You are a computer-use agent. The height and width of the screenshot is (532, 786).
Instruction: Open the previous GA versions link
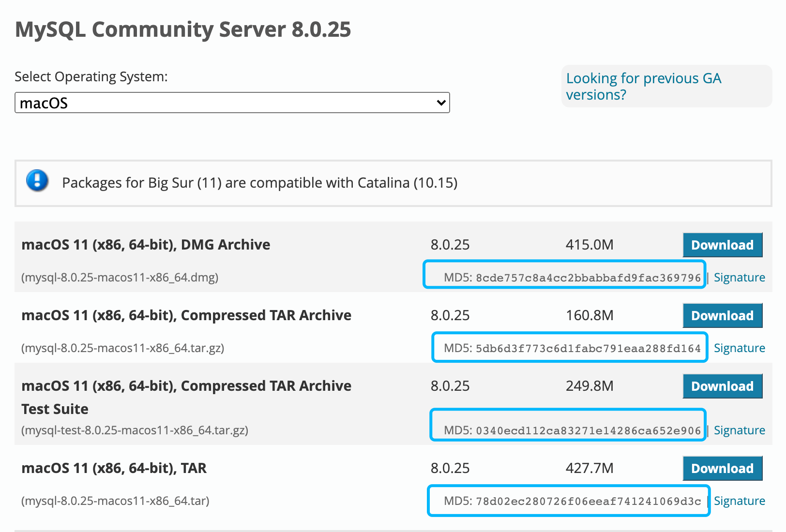643,86
